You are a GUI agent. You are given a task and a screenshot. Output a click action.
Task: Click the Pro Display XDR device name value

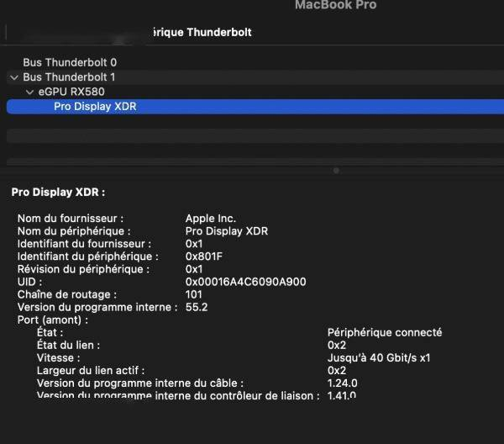coord(227,231)
